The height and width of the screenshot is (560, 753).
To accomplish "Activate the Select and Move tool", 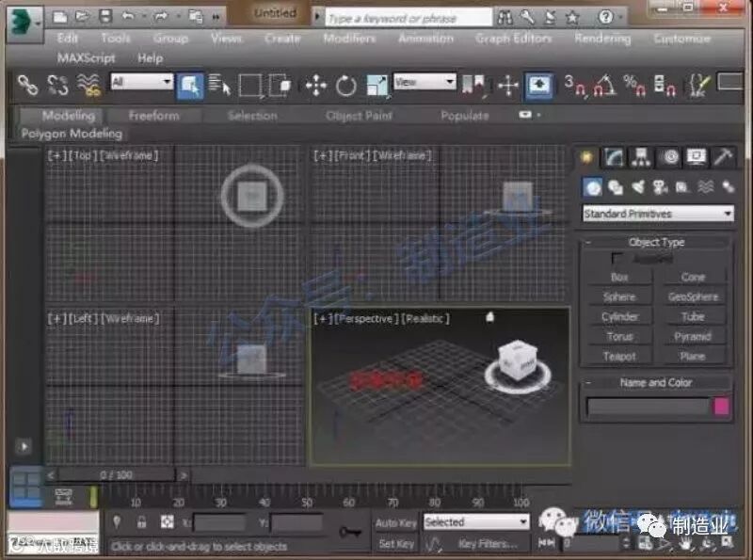I will tap(316, 86).
